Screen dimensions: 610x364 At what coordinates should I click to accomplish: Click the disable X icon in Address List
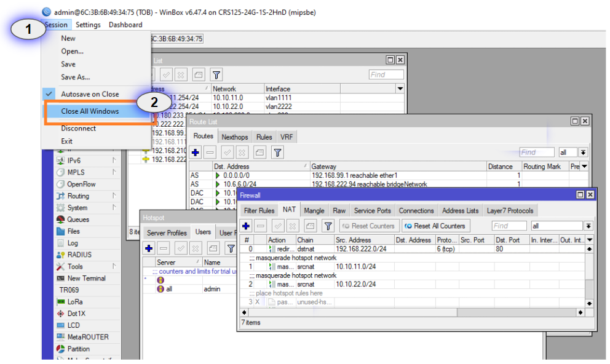181,74
